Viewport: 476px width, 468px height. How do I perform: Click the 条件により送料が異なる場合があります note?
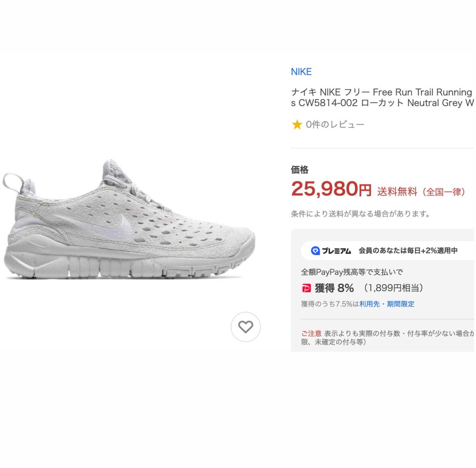(x=361, y=214)
